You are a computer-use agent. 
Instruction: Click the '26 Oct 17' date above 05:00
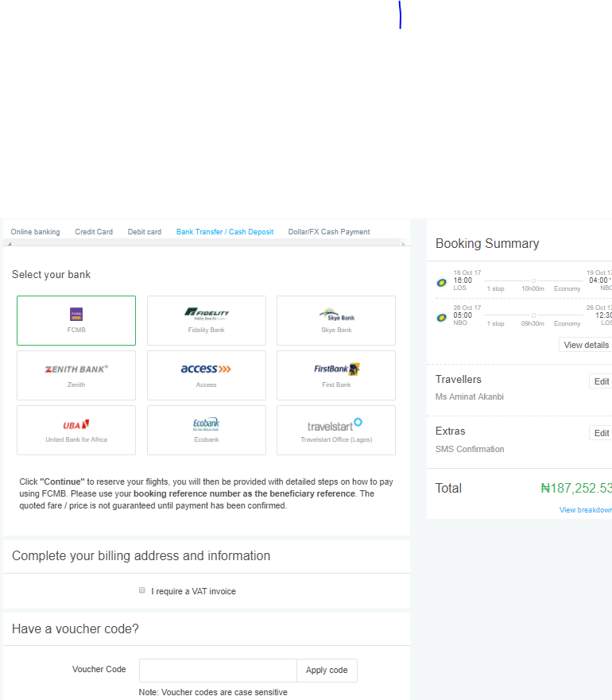click(467, 307)
